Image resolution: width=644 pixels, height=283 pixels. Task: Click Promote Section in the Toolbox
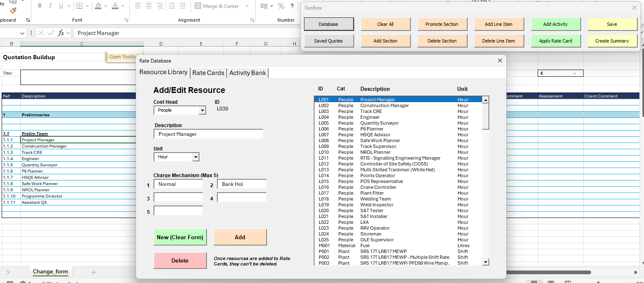(x=442, y=24)
